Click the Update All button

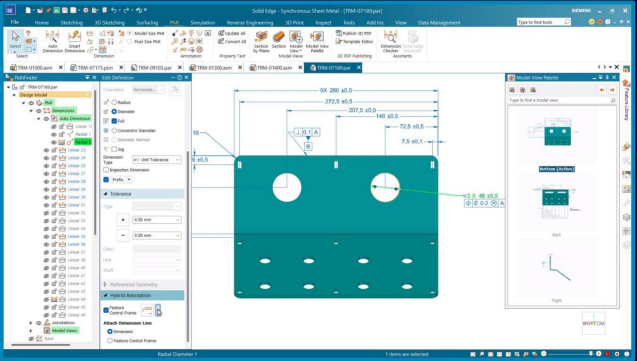click(x=232, y=33)
